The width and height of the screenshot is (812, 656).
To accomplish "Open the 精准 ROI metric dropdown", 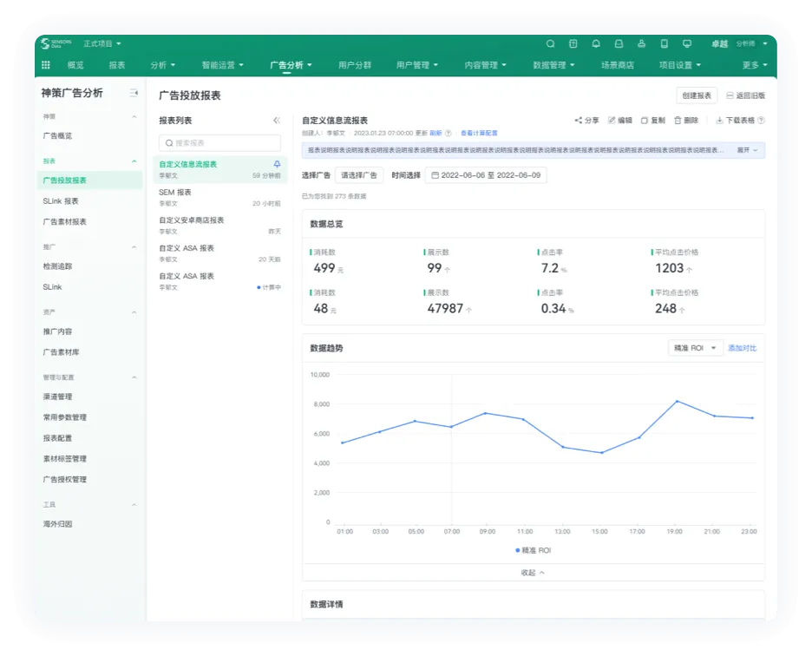I will coord(695,348).
